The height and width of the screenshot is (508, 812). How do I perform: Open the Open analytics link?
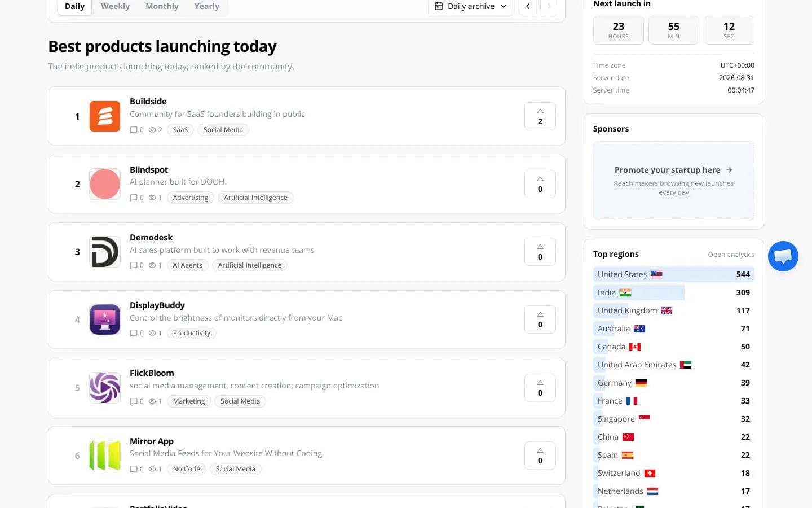[731, 255]
